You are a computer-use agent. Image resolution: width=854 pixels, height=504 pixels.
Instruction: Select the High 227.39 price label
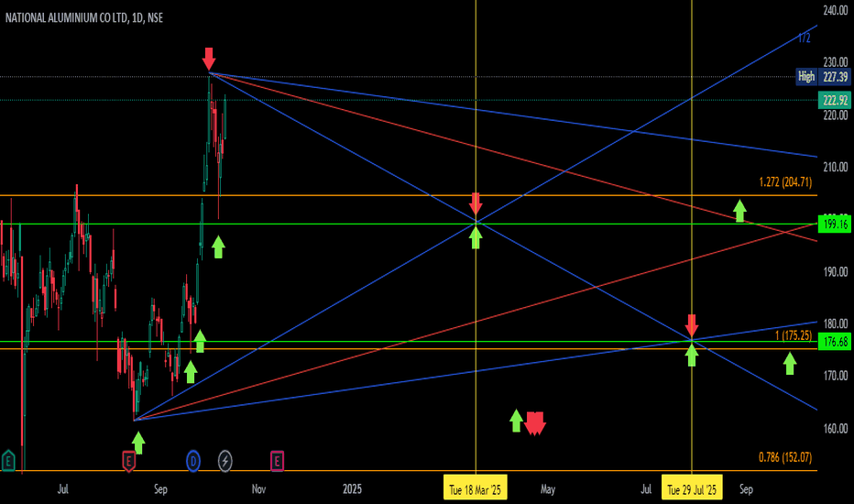point(823,77)
